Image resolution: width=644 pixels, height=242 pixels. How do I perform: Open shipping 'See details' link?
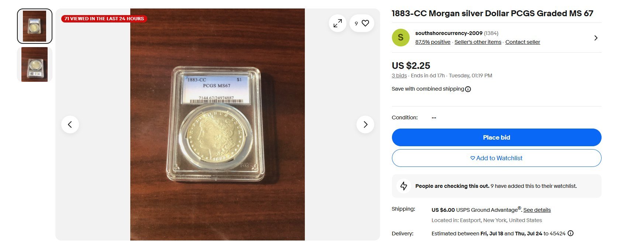537,210
